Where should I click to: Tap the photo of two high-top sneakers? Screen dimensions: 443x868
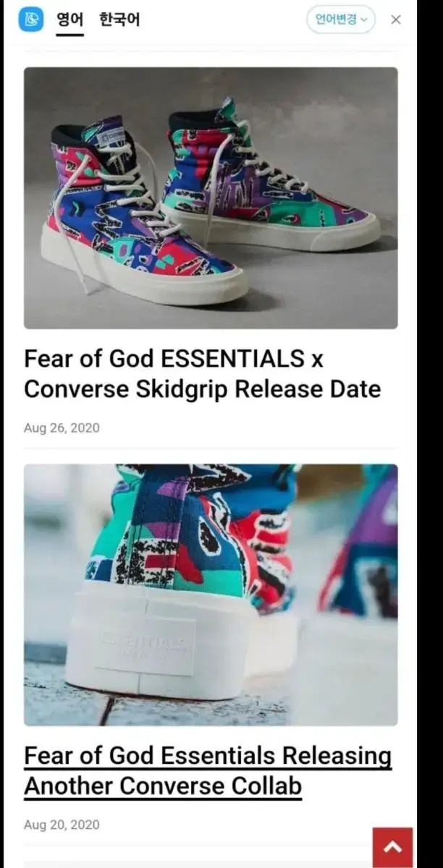point(211,198)
